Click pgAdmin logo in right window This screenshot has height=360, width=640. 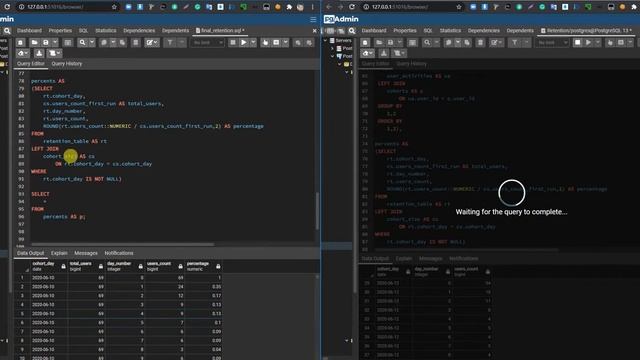tap(341, 19)
